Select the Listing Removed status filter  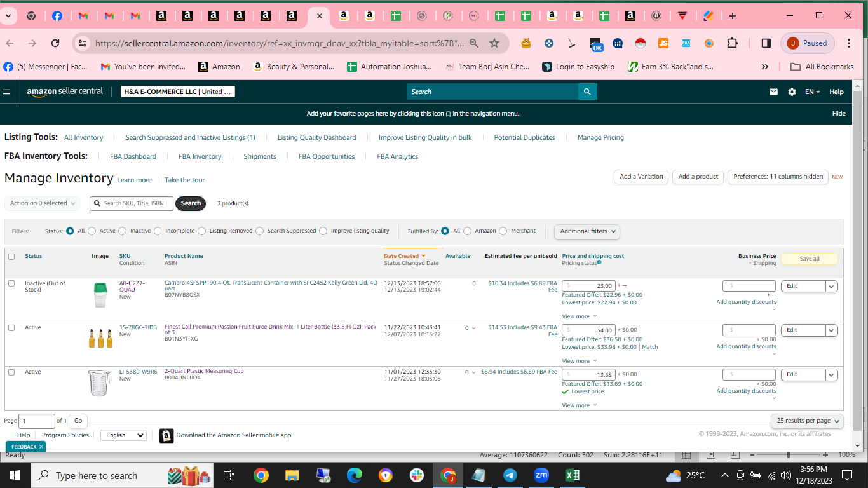pyautogui.click(x=201, y=231)
